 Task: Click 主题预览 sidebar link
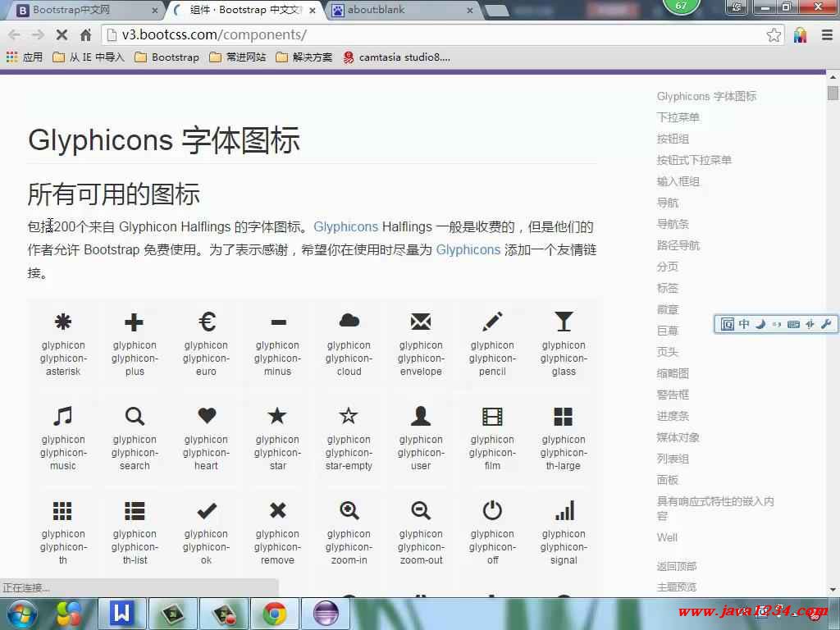(x=676, y=587)
